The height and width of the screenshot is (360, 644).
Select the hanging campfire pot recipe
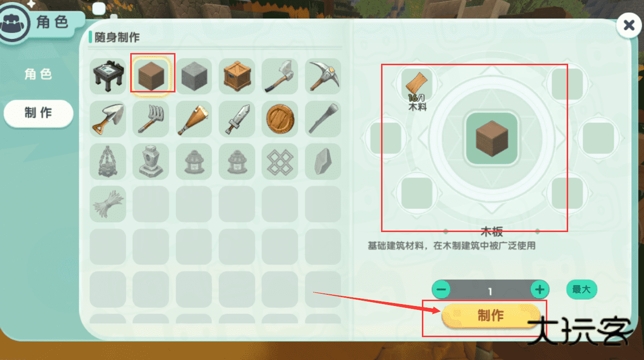tap(108, 162)
